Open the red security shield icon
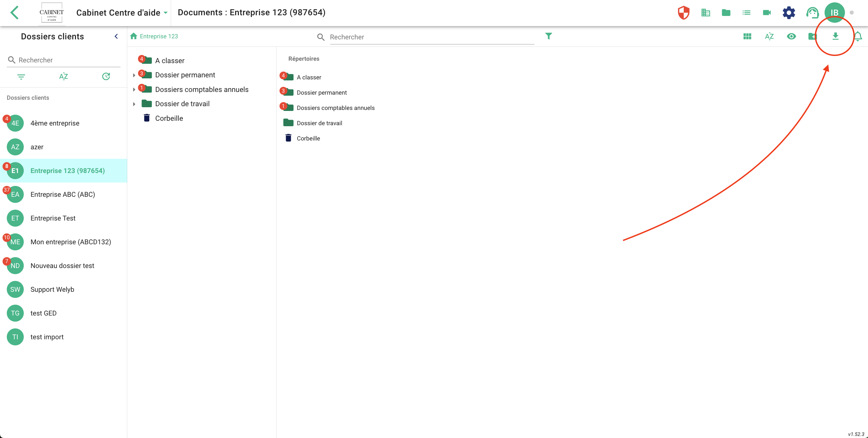 [x=683, y=13]
